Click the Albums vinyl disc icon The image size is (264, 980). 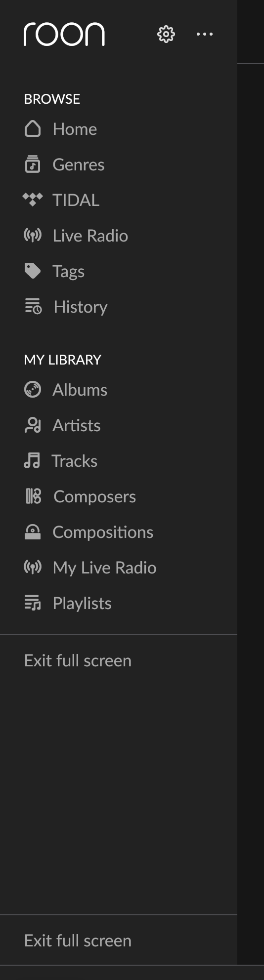(33, 390)
